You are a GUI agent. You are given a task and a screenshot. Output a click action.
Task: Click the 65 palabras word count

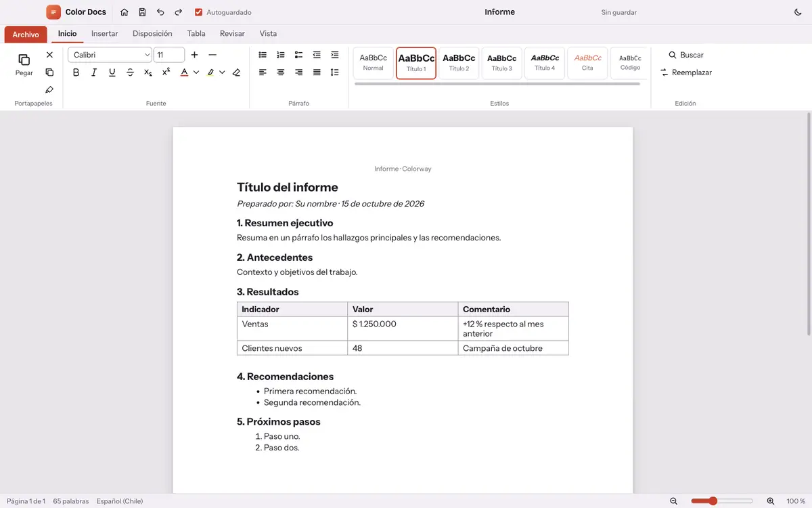pyautogui.click(x=71, y=501)
